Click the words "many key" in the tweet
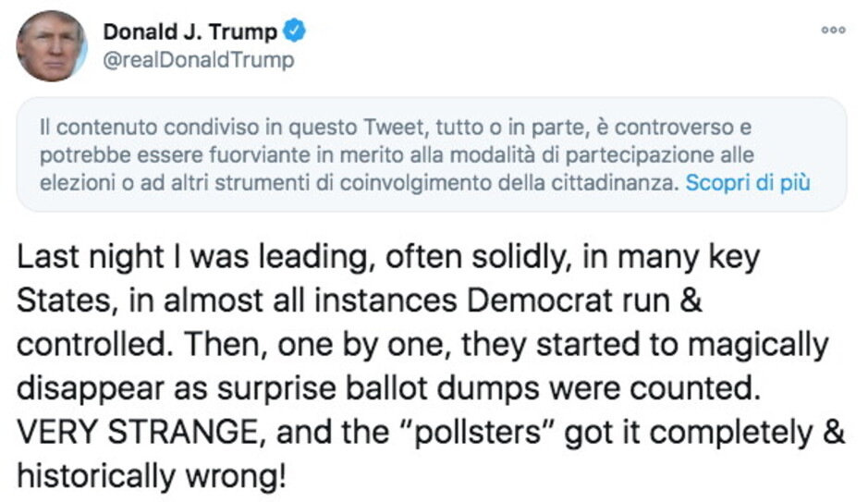The width and height of the screenshot is (868, 502). [x=690, y=258]
